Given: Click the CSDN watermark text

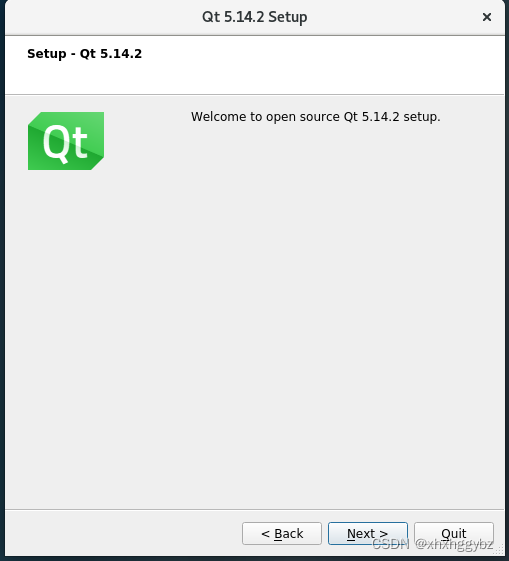Looking at the screenshot, I should 391,544.
